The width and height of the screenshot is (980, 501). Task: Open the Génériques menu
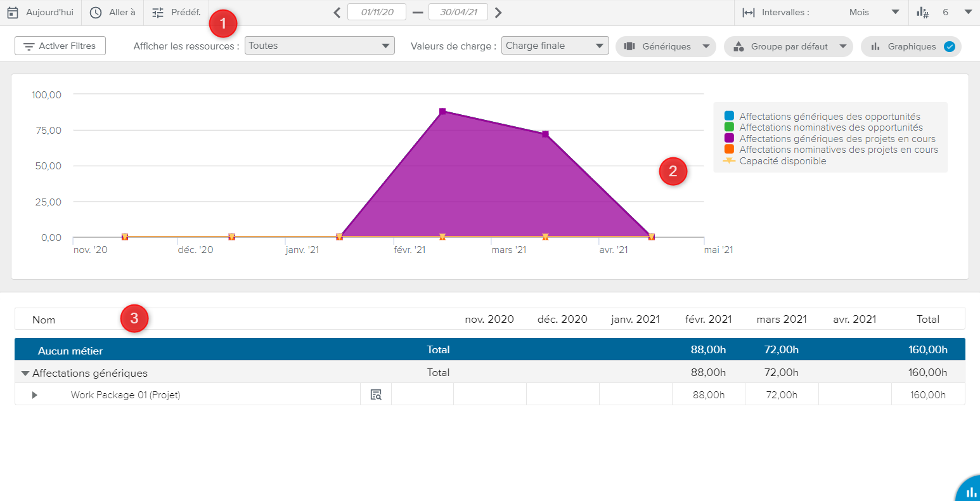[666, 46]
